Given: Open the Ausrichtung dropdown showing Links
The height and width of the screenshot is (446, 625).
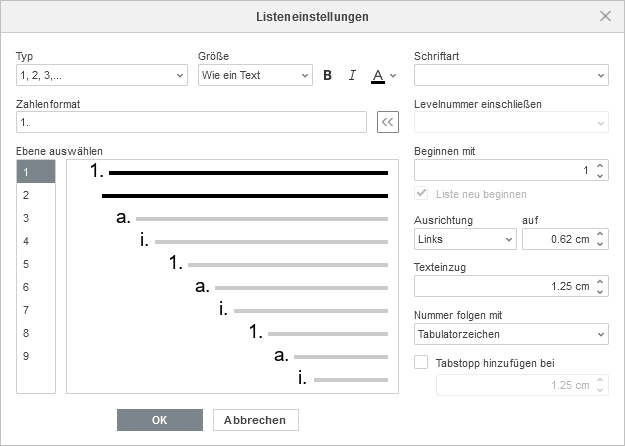Looking at the screenshot, I should point(465,239).
